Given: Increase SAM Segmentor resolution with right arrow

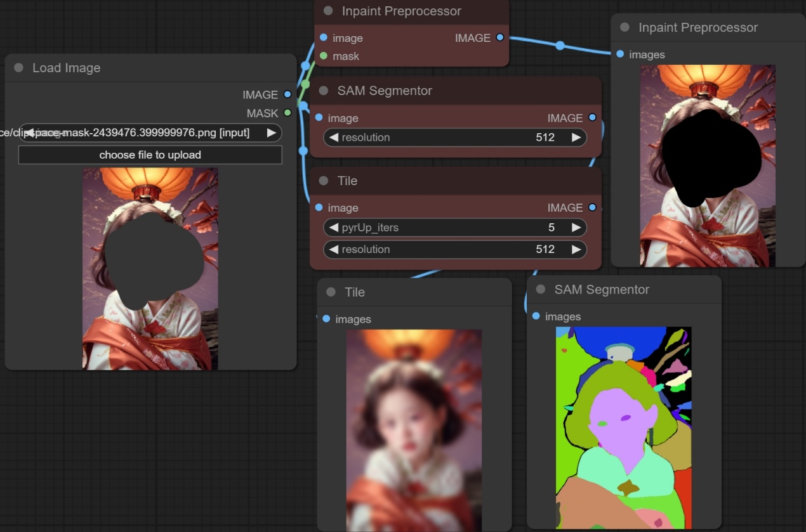Looking at the screenshot, I should [x=576, y=137].
